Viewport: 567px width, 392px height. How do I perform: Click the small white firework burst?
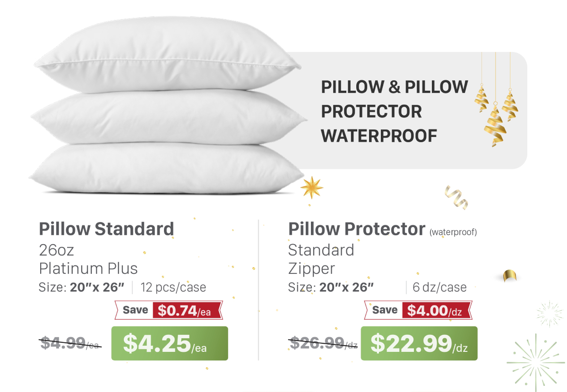click(x=550, y=314)
